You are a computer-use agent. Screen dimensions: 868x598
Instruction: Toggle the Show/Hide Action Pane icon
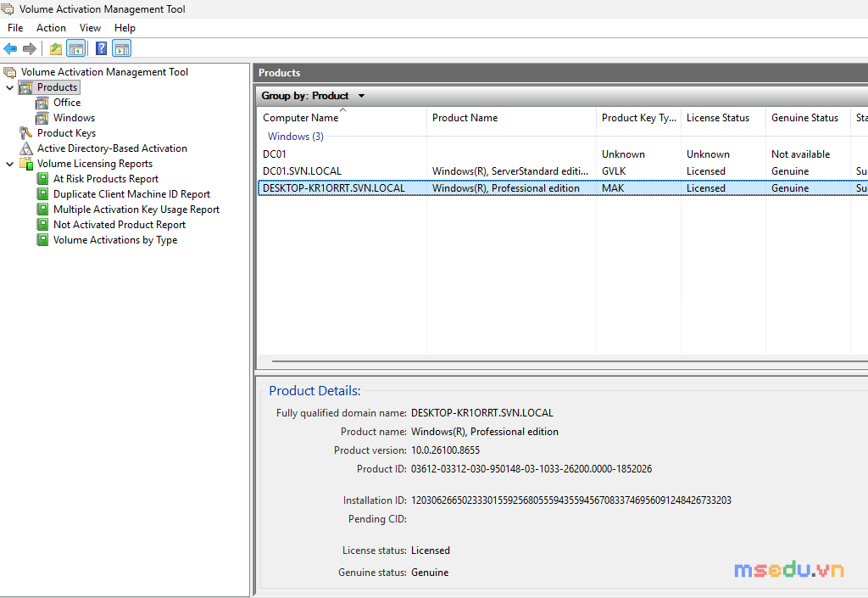click(122, 48)
